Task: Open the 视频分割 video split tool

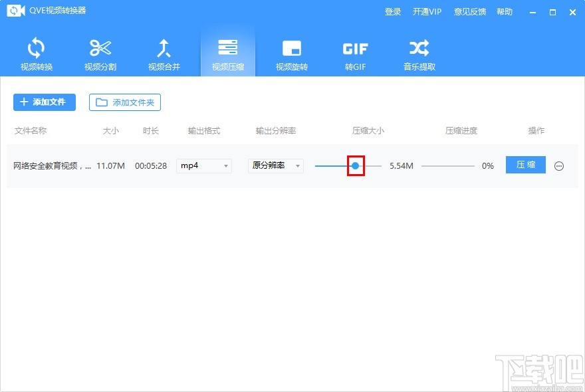Action: coord(100,54)
